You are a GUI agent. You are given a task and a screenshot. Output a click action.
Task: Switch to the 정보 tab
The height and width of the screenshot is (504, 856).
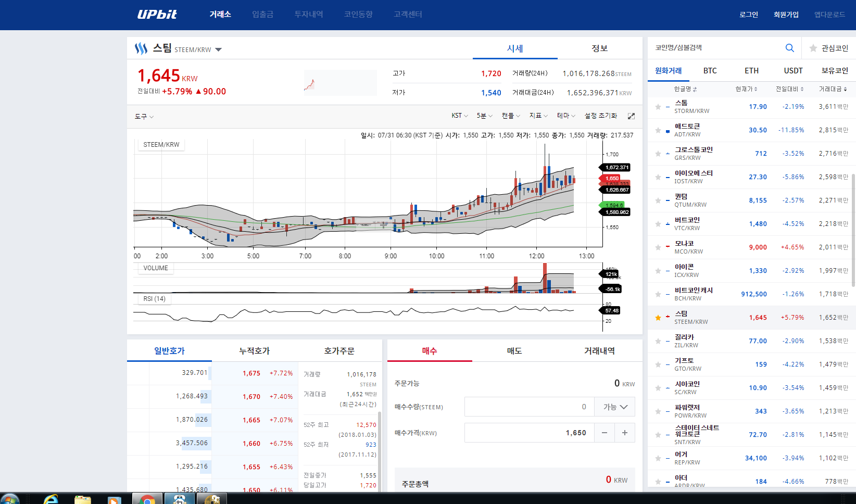[x=600, y=48]
